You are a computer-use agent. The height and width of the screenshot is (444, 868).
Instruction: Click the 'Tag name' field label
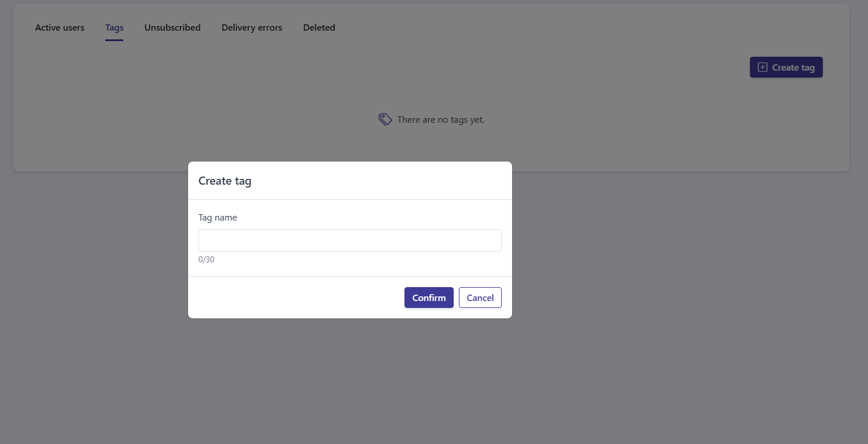pyautogui.click(x=218, y=218)
